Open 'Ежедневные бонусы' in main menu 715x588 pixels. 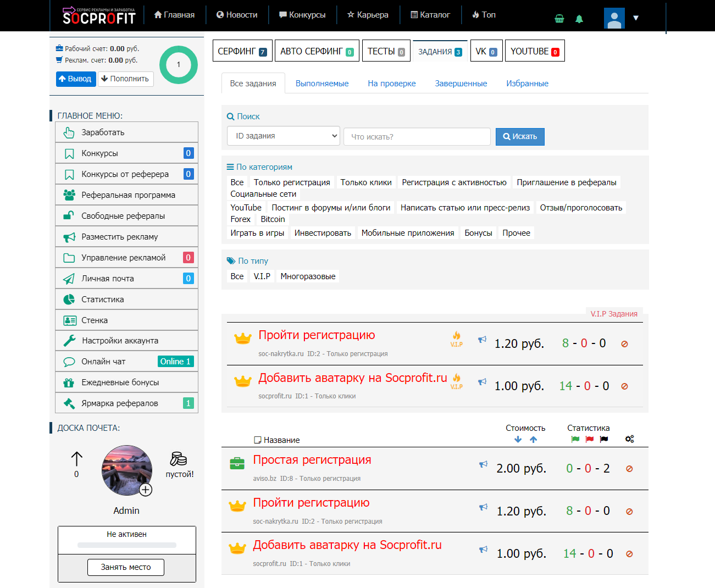click(x=127, y=382)
